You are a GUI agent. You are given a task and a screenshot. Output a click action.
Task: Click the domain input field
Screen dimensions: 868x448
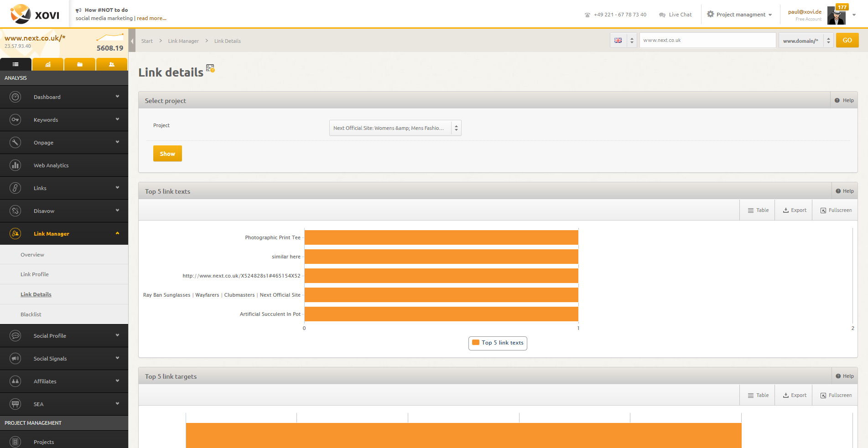[x=707, y=40]
